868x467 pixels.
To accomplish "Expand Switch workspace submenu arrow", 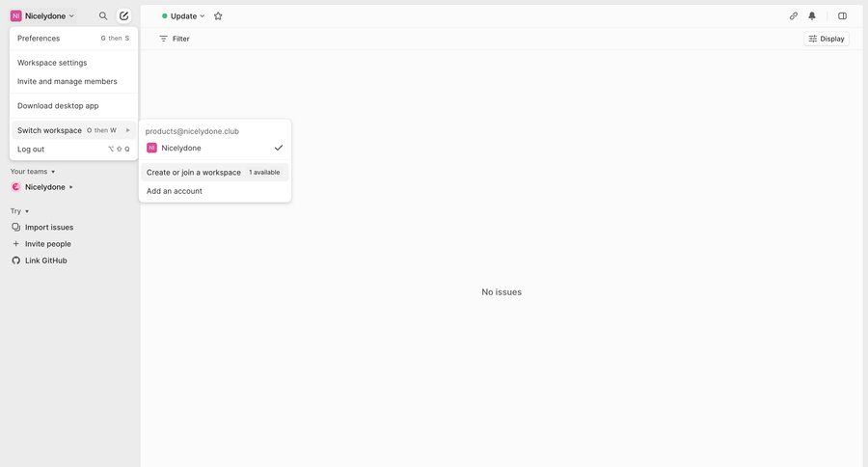I will pos(128,130).
